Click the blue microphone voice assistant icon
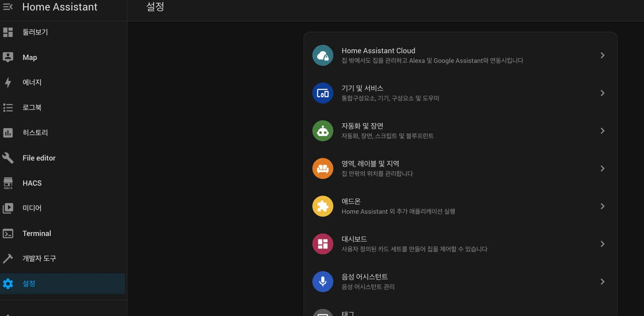644x316 pixels. [x=322, y=282]
